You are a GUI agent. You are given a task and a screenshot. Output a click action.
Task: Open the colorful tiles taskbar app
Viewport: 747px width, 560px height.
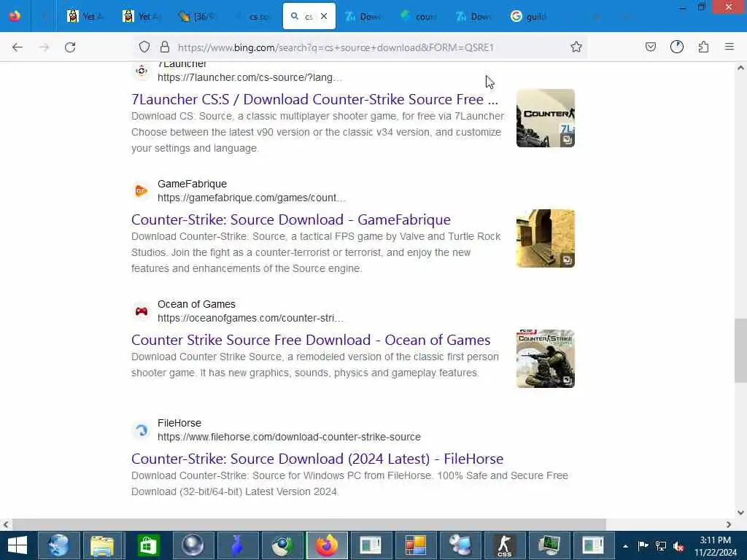pos(415,545)
